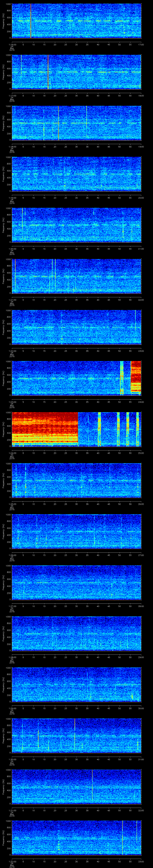
Task: Select the spectrogram panel starting at 1:16:00
Action: click(76, 21)
